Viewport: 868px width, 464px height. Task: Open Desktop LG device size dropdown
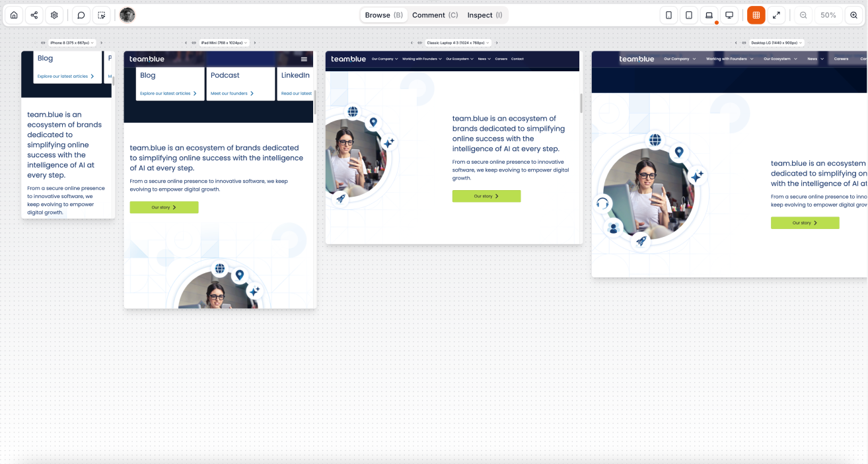(x=777, y=43)
